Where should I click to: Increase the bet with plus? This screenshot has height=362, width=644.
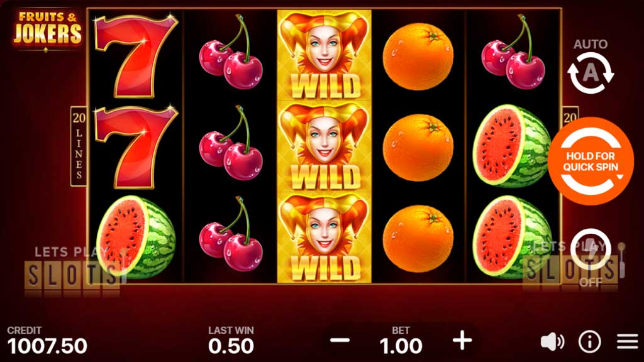[462, 340]
